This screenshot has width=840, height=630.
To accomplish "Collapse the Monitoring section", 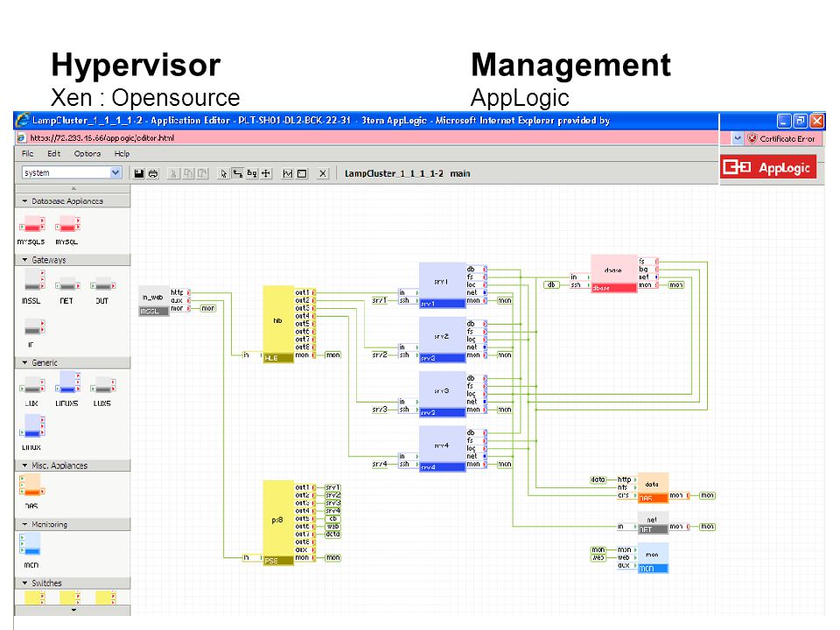I will [24, 524].
